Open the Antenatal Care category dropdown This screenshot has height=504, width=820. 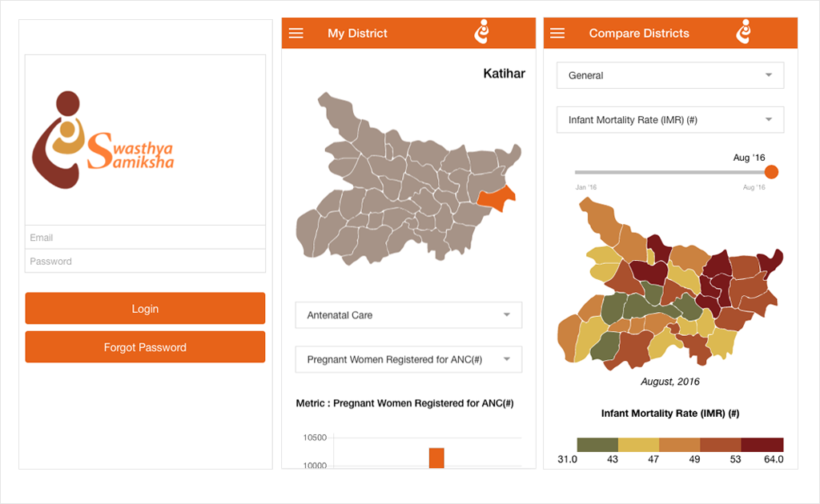click(x=408, y=315)
